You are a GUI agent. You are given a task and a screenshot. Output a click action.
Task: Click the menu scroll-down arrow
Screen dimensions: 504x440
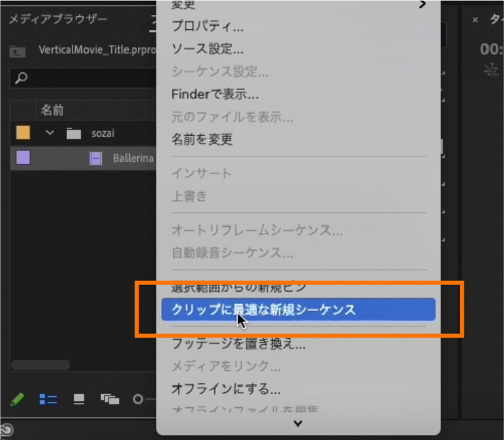point(298,424)
